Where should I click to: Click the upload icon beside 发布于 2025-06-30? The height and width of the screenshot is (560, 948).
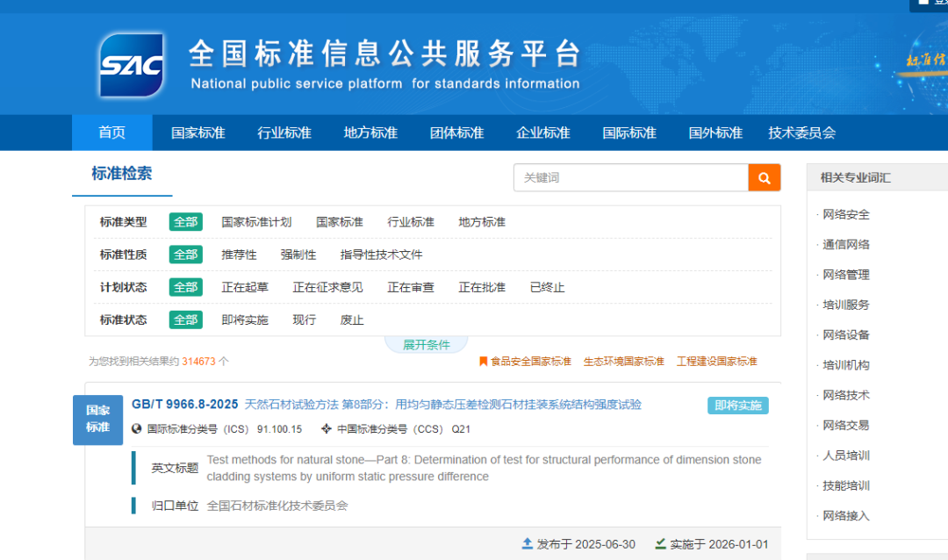[x=528, y=543]
